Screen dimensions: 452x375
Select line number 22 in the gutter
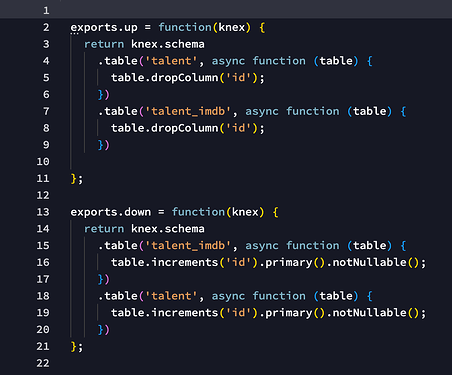[43, 363]
